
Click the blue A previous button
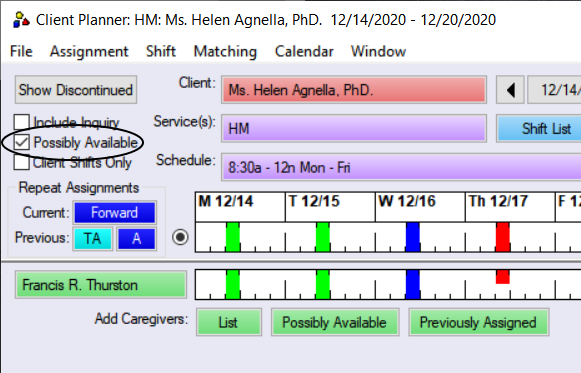click(x=136, y=239)
